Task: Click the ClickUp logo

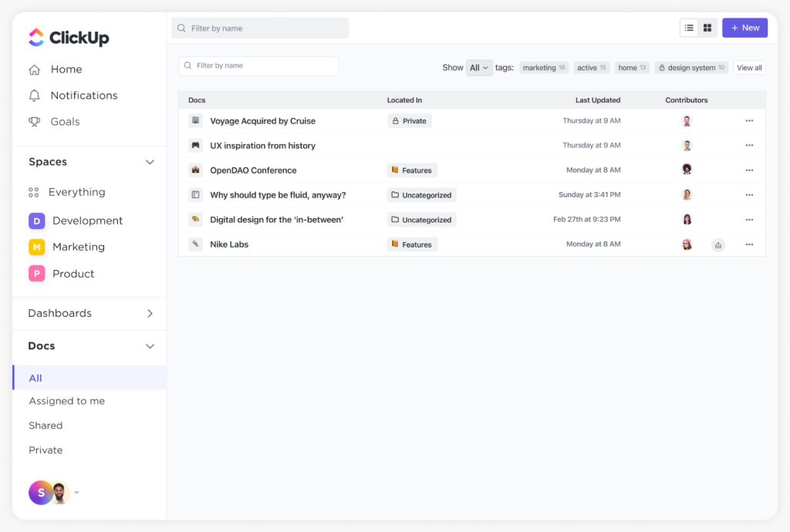Action: pos(69,37)
